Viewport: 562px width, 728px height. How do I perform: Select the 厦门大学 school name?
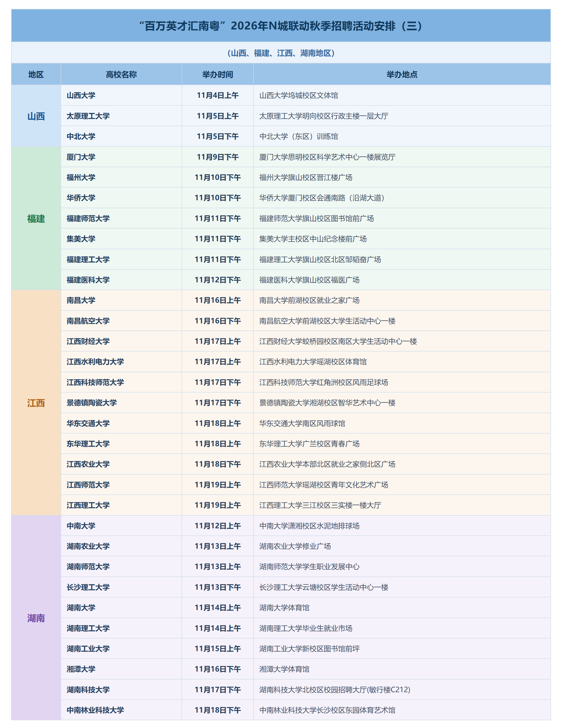pos(81,157)
